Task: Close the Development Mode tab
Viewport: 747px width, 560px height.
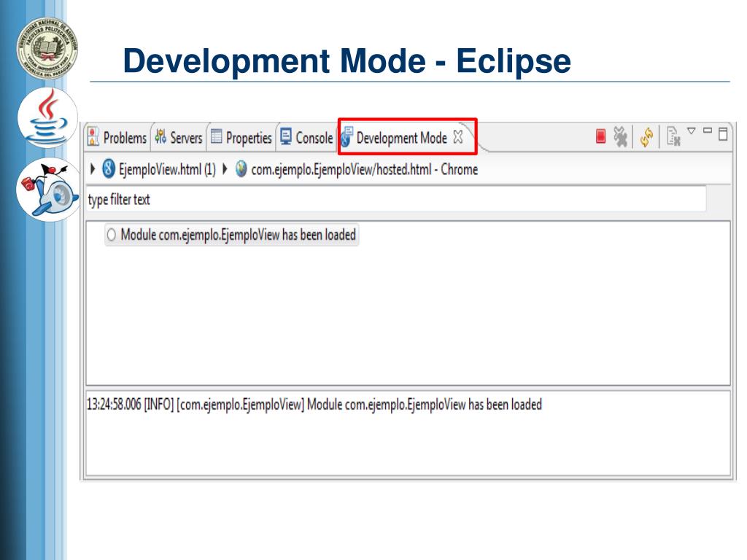Action: click(458, 136)
